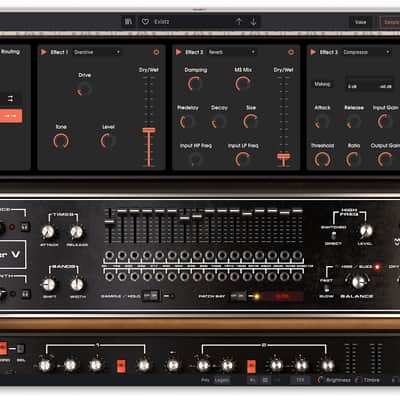400x400 pixels.
Task: Click the Effect 2 Dry/Wet slider handle
Action: tap(283, 156)
